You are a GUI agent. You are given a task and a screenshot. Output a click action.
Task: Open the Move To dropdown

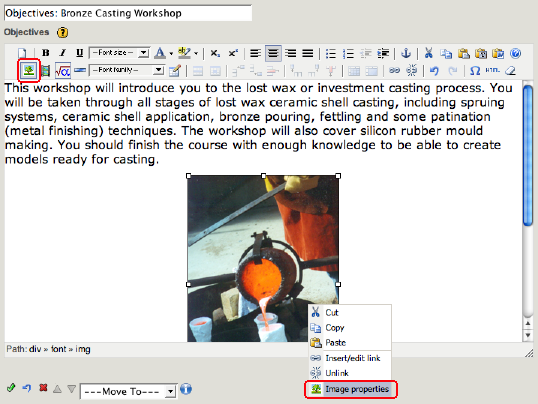pos(128,392)
